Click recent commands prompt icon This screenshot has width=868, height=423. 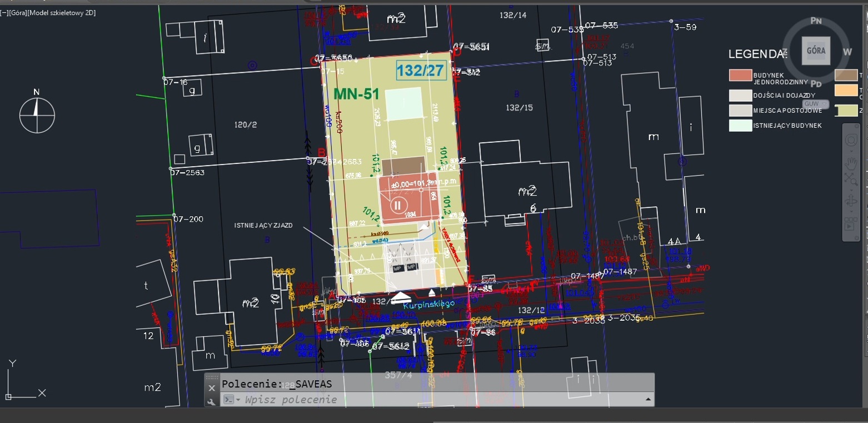coord(230,400)
